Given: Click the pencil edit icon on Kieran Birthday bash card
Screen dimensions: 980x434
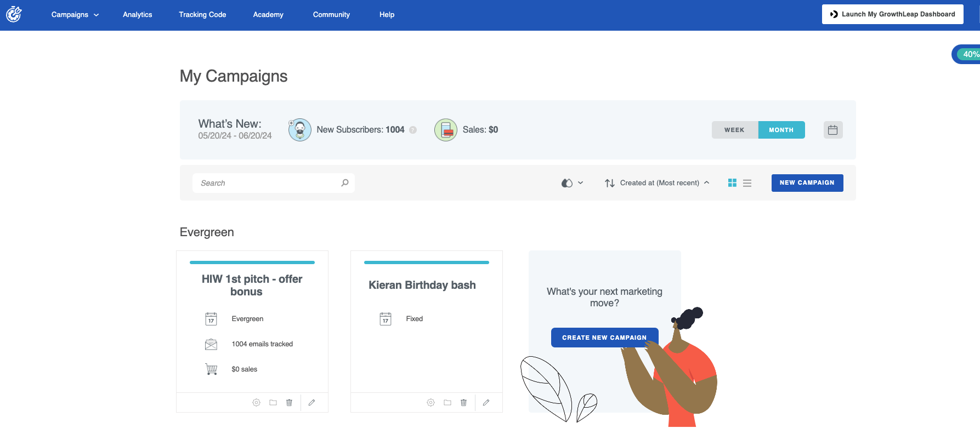Looking at the screenshot, I should (486, 403).
